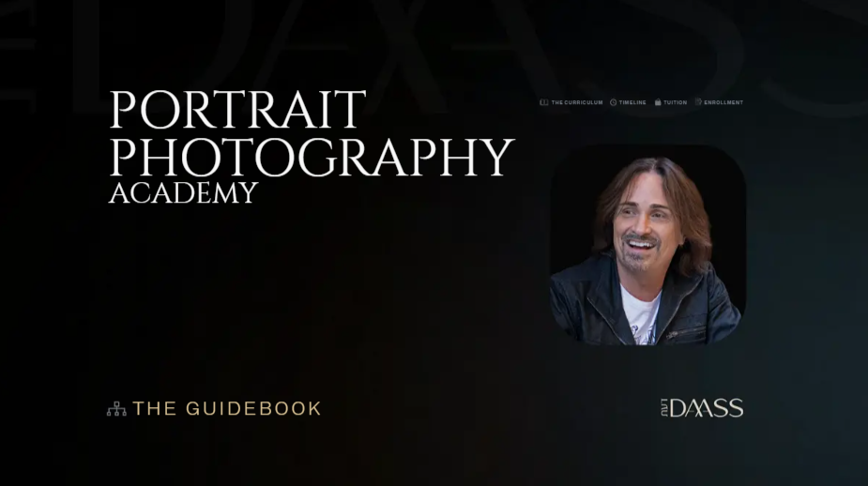Open The Curriculum navigation item
The height and width of the screenshot is (486, 868).
pyautogui.click(x=576, y=102)
